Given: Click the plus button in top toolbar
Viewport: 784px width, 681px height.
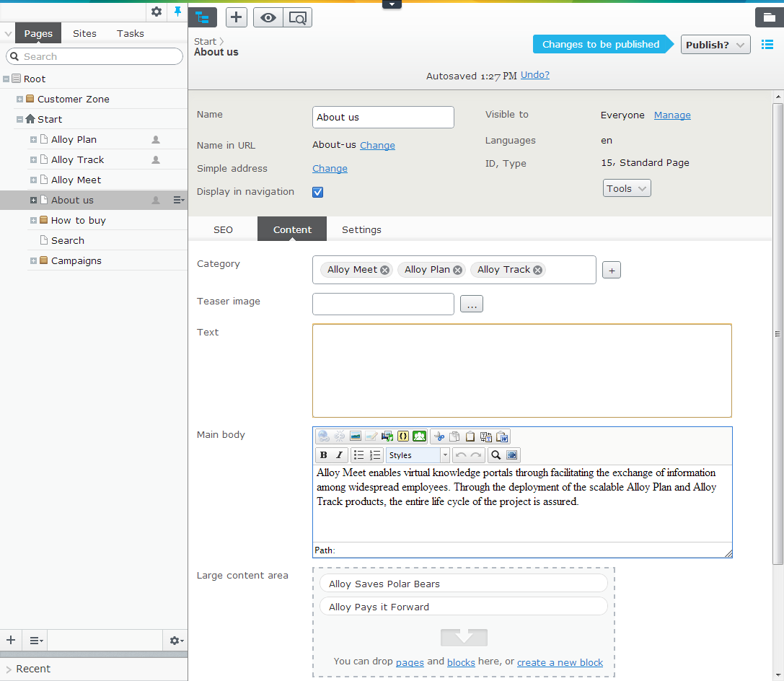Looking at the screenshot, I should 237,17.
